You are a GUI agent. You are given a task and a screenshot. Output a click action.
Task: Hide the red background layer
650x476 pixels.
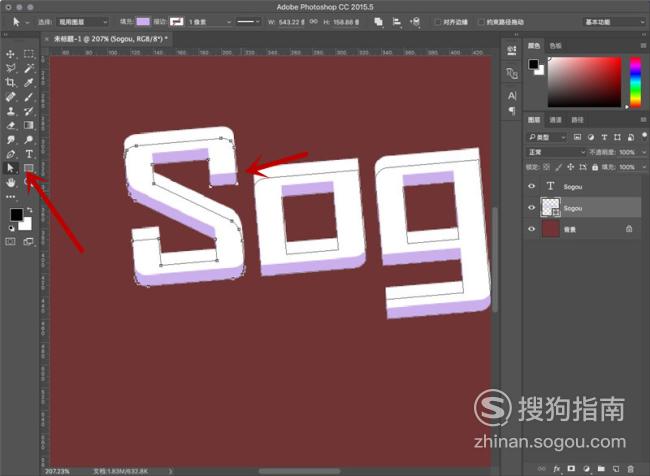coord(531,228)
